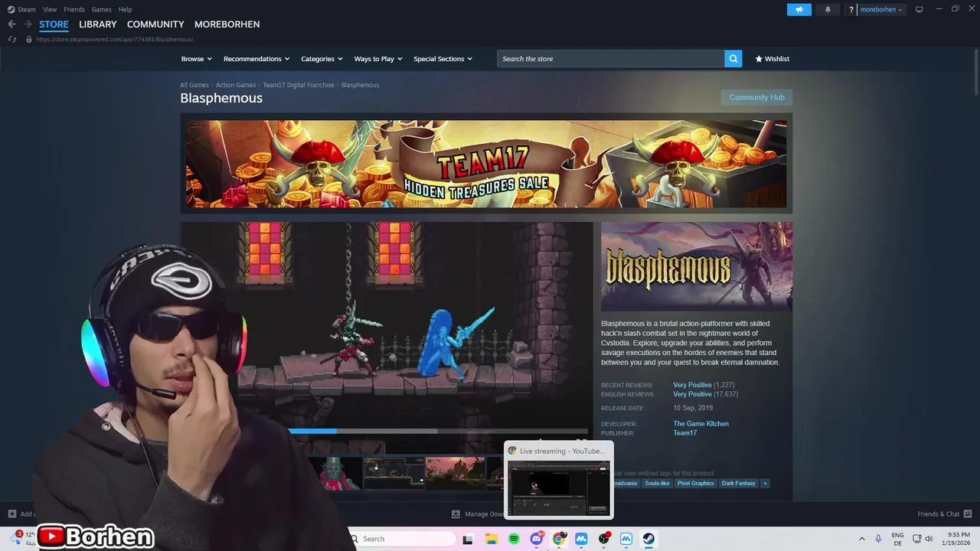Viewport: 980px width, 551px height.
Task: Click the Add a Game plus icon
Action: click(11, 514)
